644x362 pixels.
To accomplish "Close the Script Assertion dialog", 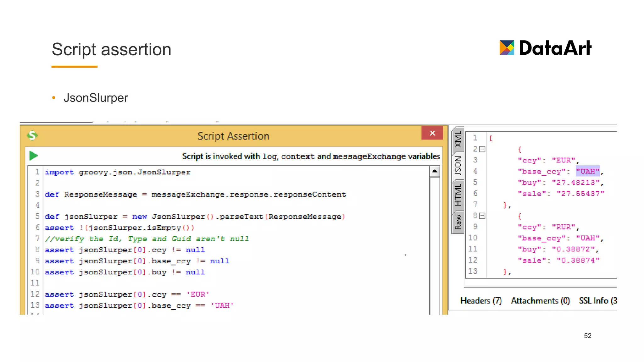I will [432, 133].
